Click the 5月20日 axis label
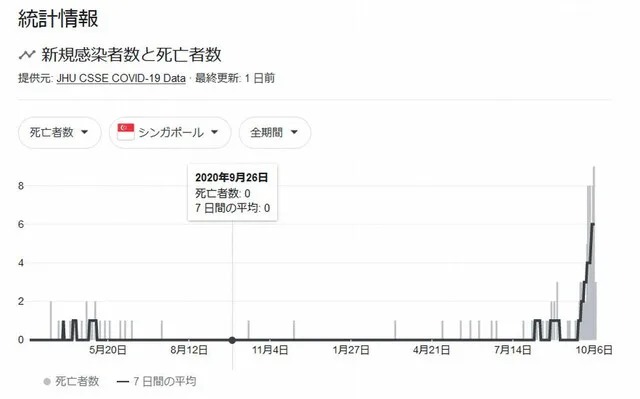Viewport: 640px width, 399px height. pyautogui.click(x=108, y=350)
